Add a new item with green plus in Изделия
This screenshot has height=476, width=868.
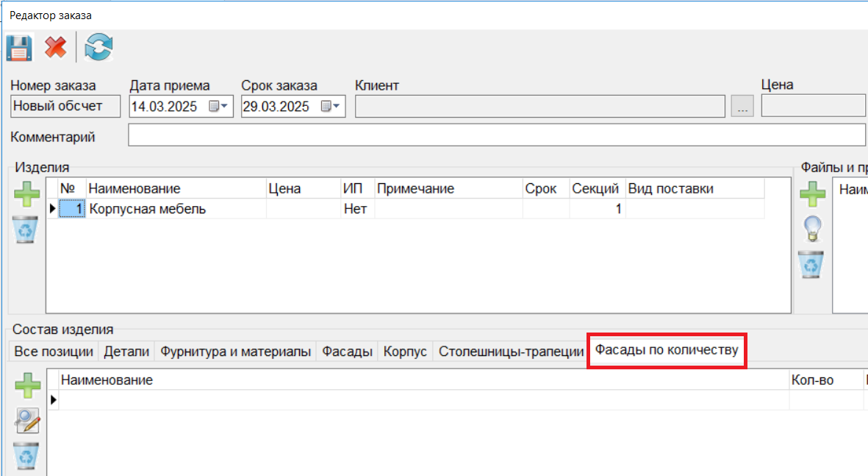pos(27,196)
